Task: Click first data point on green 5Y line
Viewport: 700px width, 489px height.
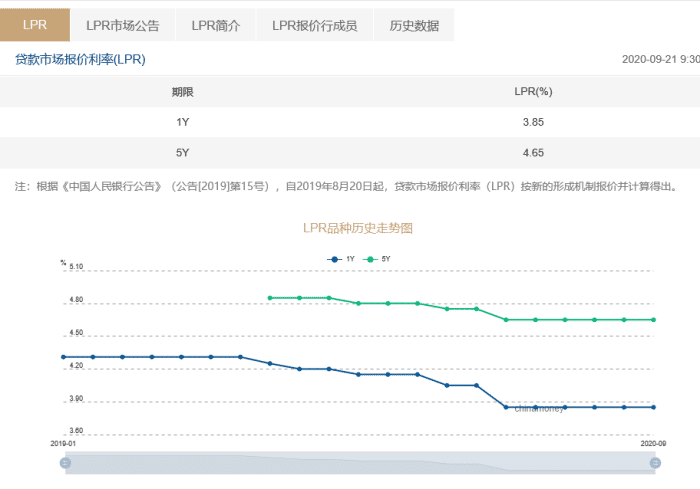Action: (270, 298)
